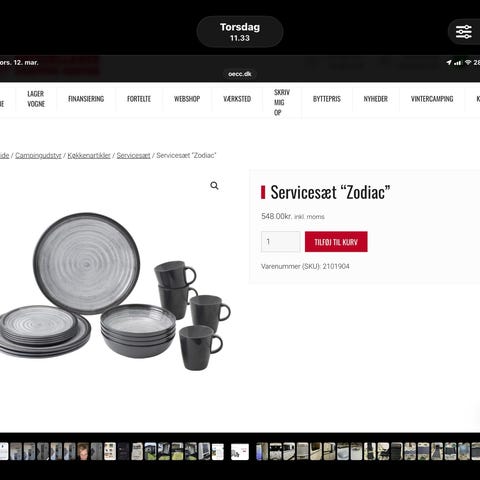Click the Zodiac dinnerware product image
The width and height of the screenshot is (480, 480).
pyautogui.click(x=113, y=292)
